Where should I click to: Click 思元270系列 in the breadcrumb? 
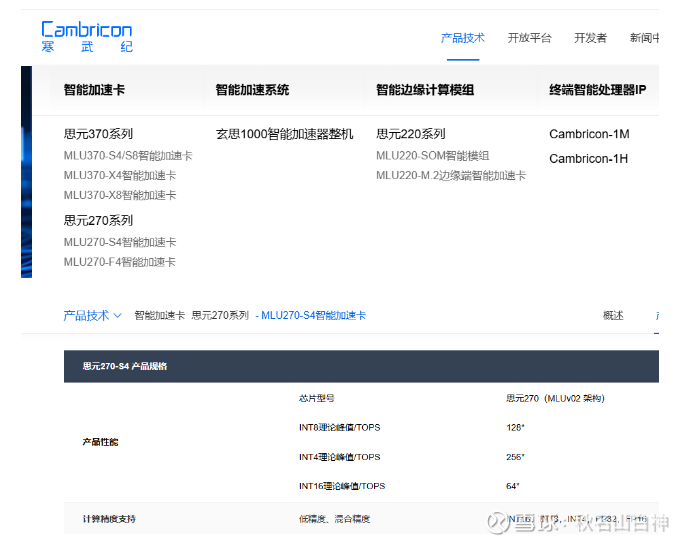[220, 316]
